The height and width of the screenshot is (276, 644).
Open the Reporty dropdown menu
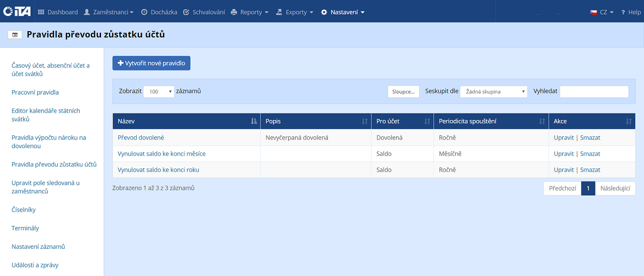pyautogui.click(x=250, y=12)
